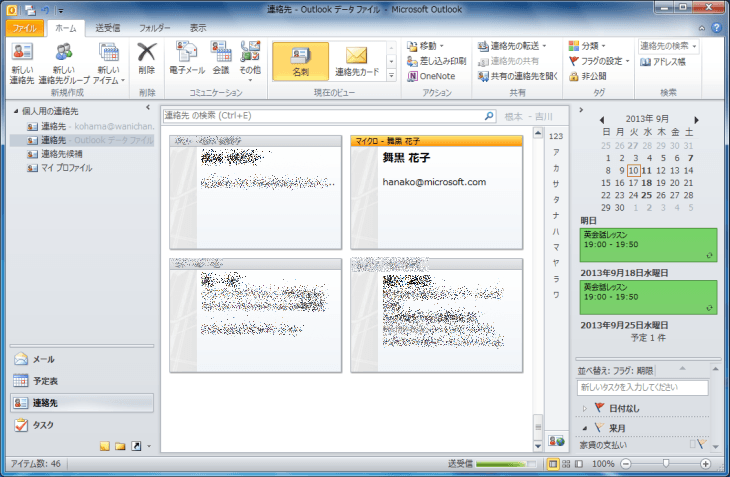Select the 名刺 view
730x477 pixels.
click(300, 61)
